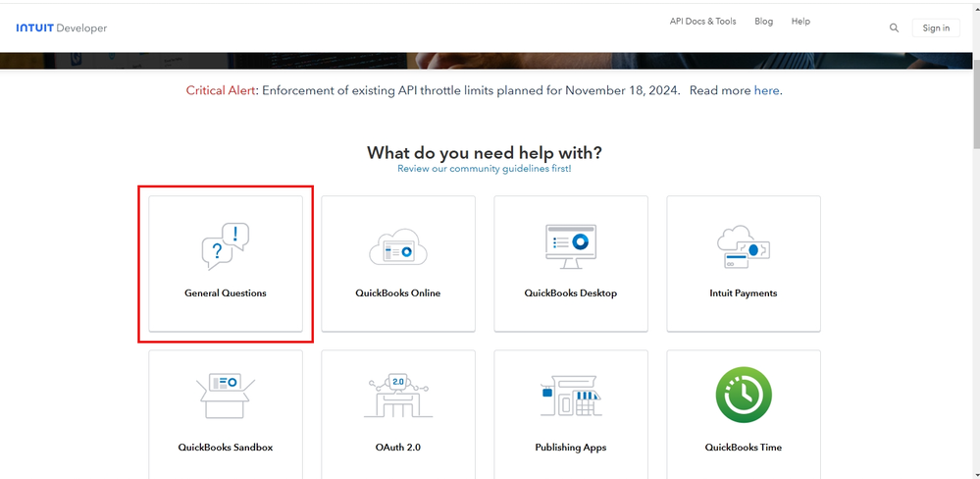
Task: Click the General Questions speech bubbles icon
Action: click(x=225, y=246)
